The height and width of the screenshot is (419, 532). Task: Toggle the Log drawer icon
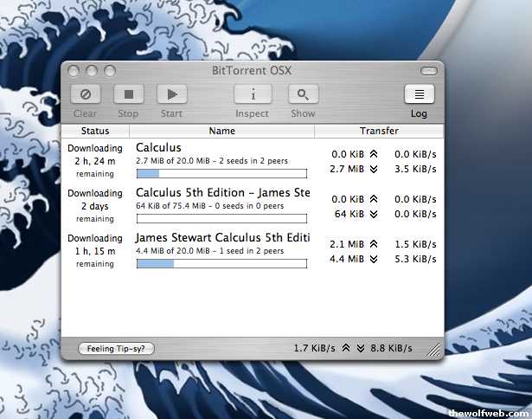coord(419,94)
